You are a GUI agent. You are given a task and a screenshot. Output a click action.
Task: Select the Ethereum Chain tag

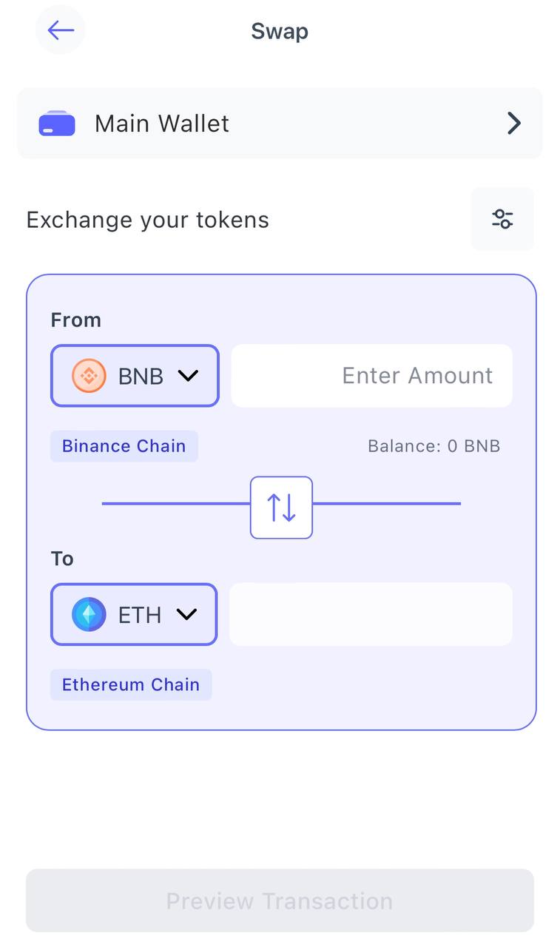(131, 684)
